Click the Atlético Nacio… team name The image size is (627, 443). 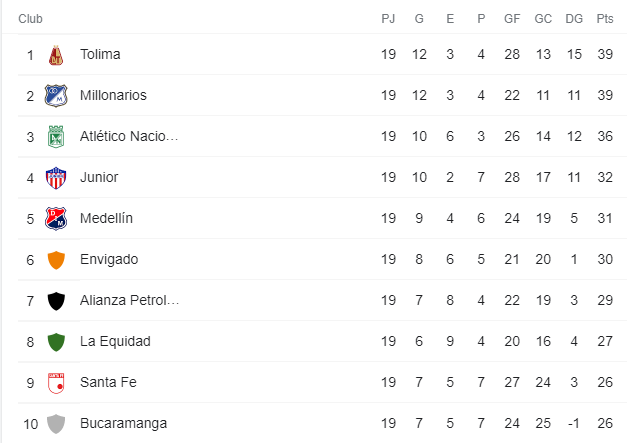click(x=129, y=136)
